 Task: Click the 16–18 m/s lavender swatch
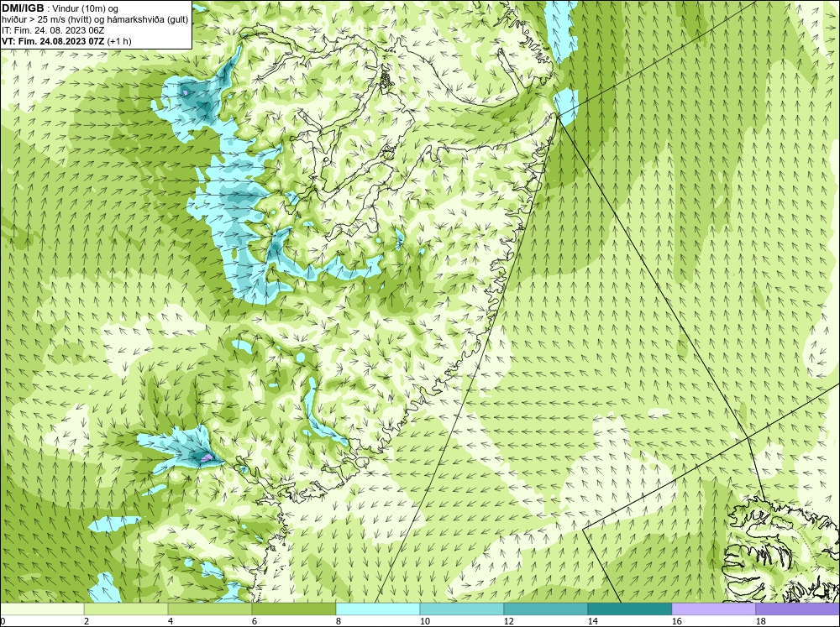click(713, 609)
